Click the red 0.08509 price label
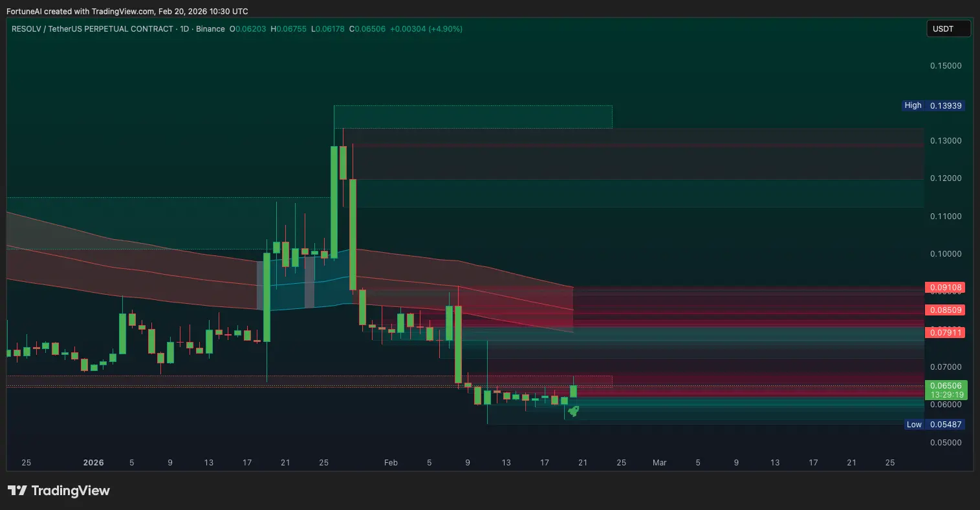This screenshot has height=510, width=980. click(x=945, y=310)
